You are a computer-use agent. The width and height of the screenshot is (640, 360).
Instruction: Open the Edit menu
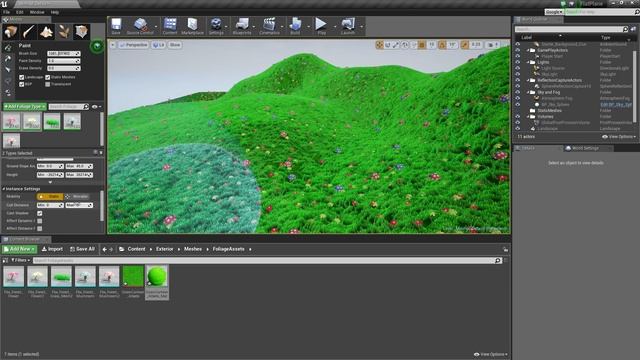tap(20, 12)
